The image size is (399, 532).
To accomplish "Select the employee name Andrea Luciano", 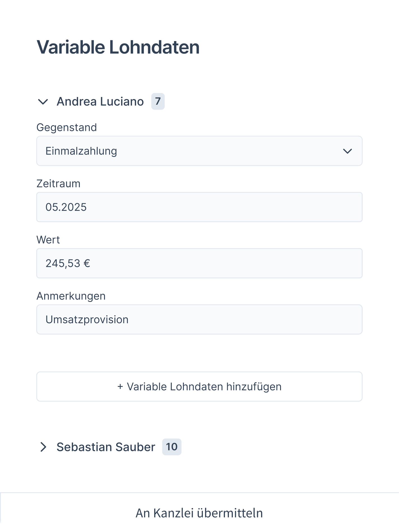I will [x=100, y=102].
